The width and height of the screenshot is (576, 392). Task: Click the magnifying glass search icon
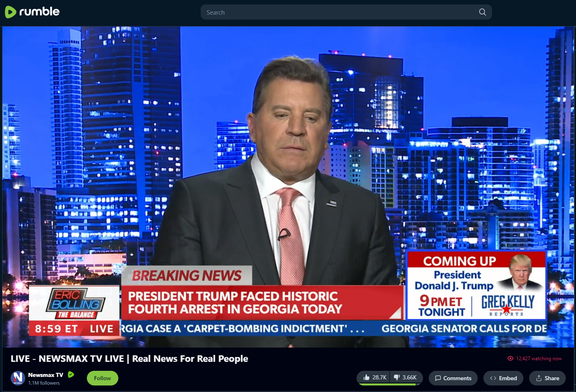tap(483, 12)
